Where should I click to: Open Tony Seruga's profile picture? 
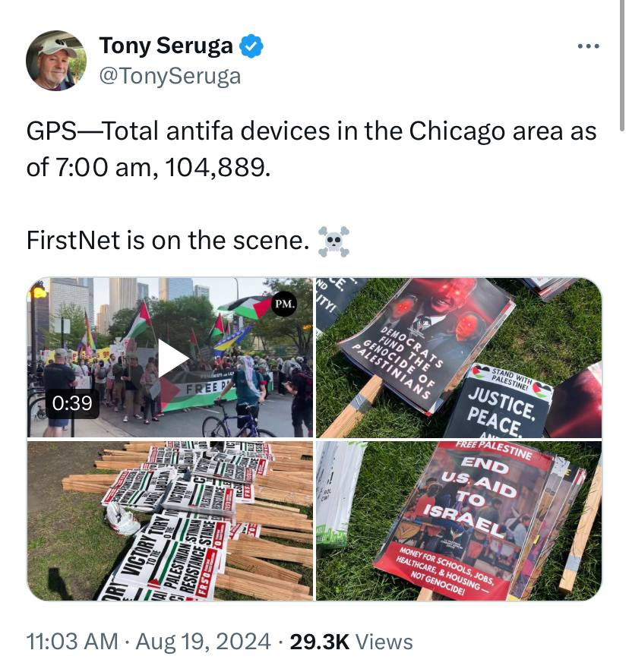[x=56, y=61]
